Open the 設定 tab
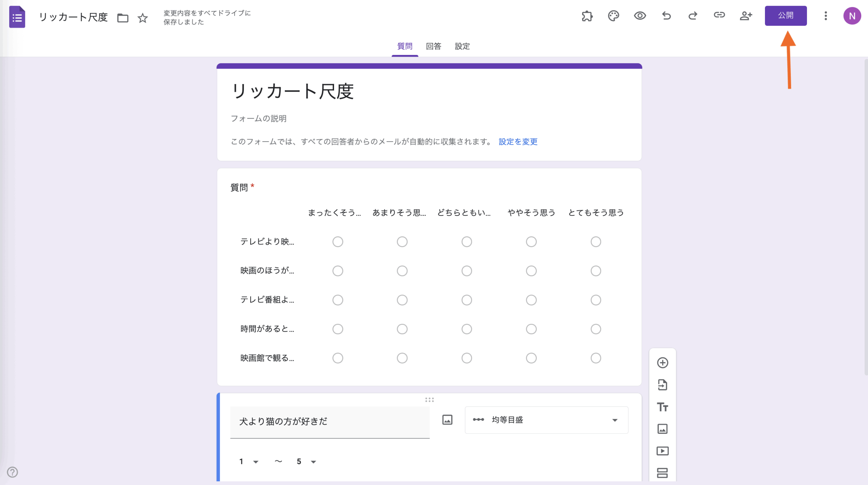868x485 pixels. point(462,46)
